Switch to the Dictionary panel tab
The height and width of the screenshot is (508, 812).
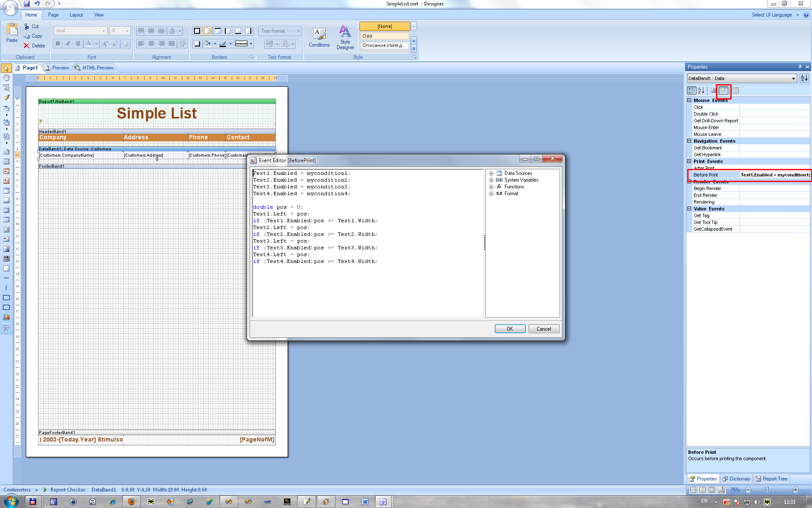point(736,479)
